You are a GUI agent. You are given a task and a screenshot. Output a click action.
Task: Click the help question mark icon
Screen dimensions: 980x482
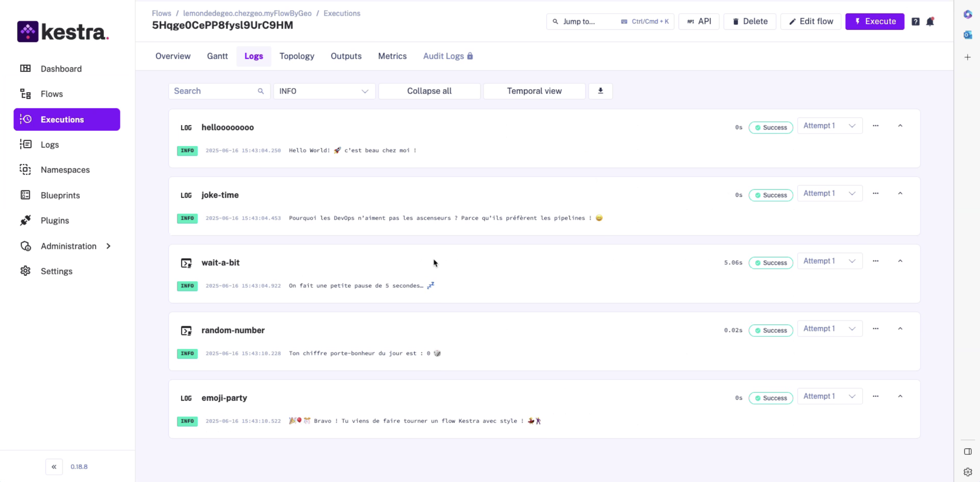coord(915,22)
